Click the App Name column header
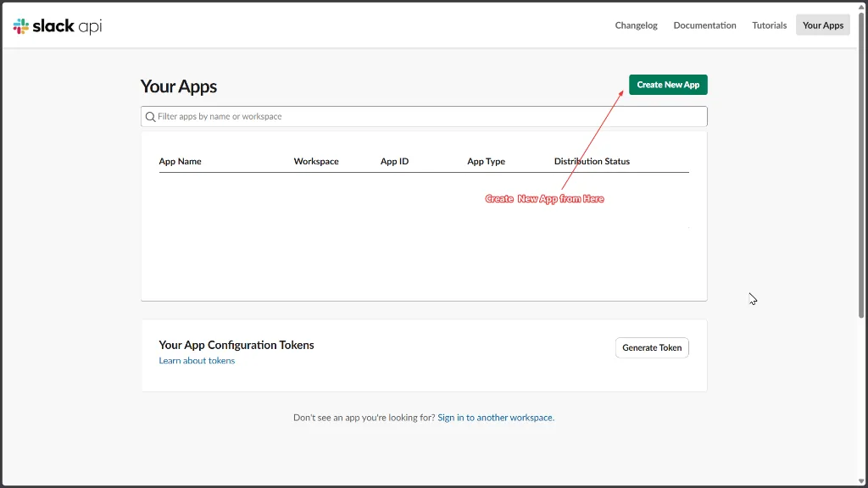This screenshot has height=488, width=868. pos(180,162)
